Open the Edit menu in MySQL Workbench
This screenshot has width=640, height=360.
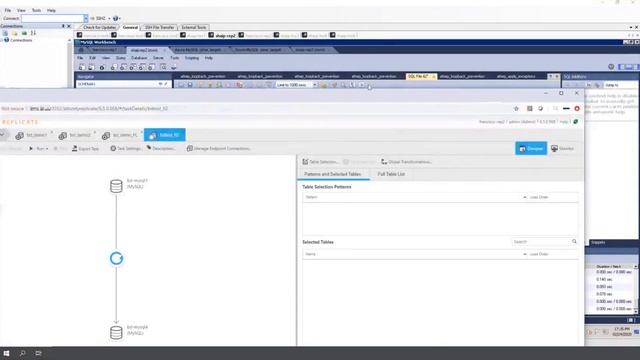[x=92, y=58]
